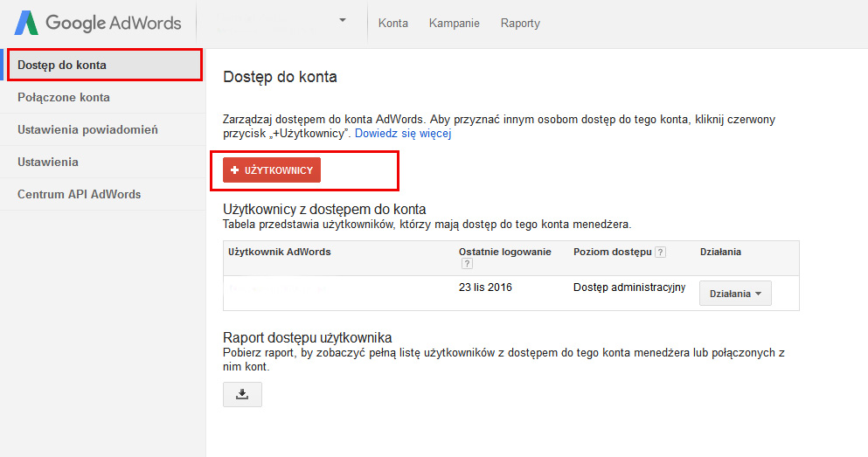The height and width of the screenshot is (457, 868).
Task: Select Połączone konta sidebar item
Action: [103, 97]
